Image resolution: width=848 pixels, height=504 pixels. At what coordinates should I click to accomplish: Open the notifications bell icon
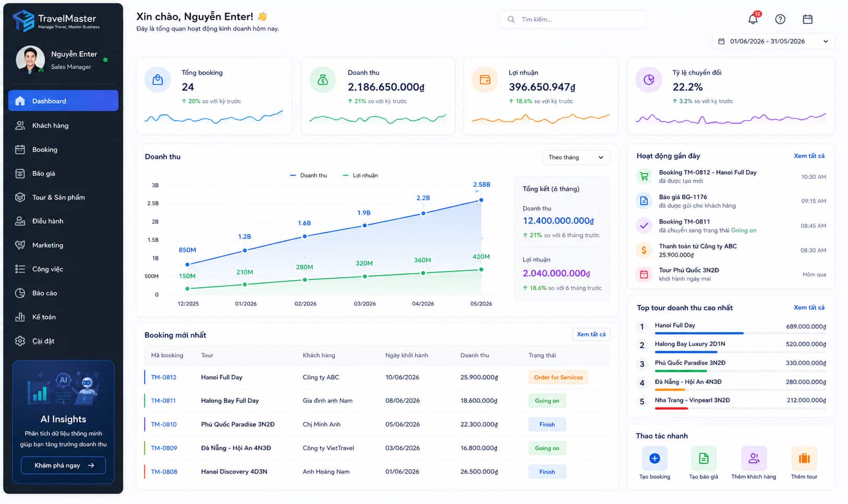754,19
